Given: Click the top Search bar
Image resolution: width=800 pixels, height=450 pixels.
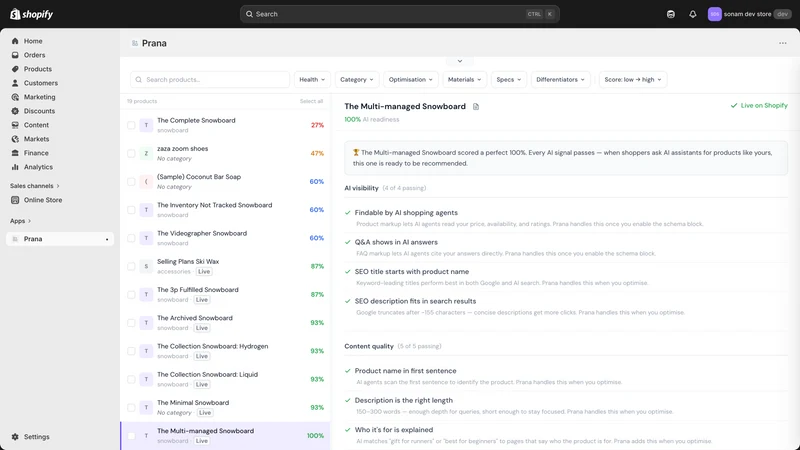Looking at the screenshot, I should 399,14.
